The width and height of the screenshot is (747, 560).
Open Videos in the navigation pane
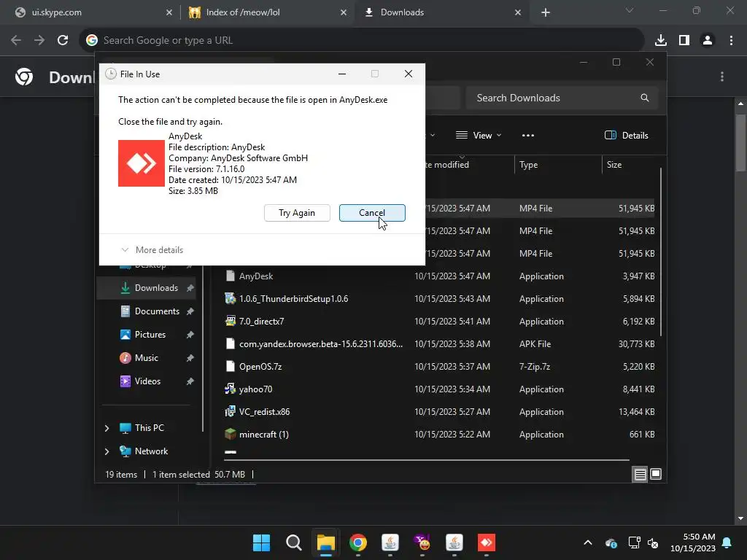tap(148, 381)
